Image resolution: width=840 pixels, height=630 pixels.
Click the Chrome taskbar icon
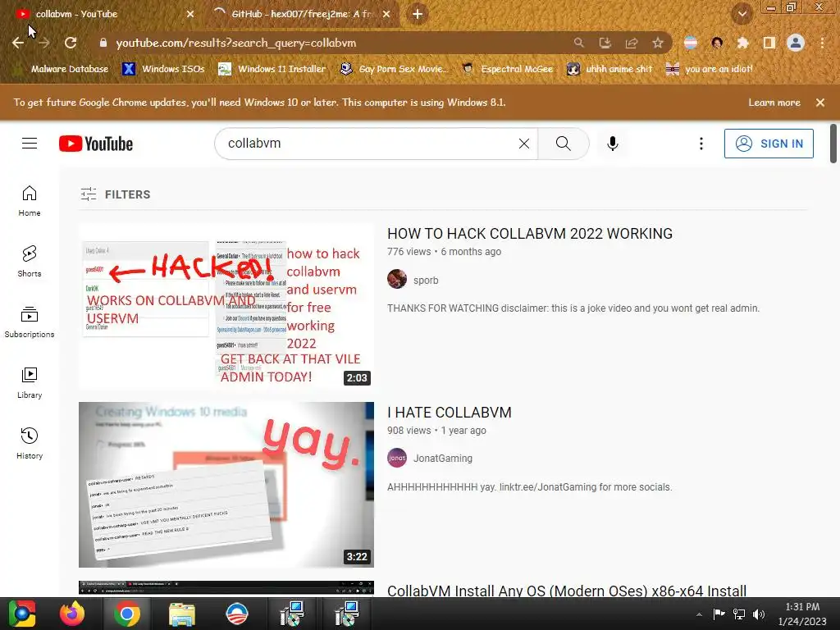click(x=127, y=614)
